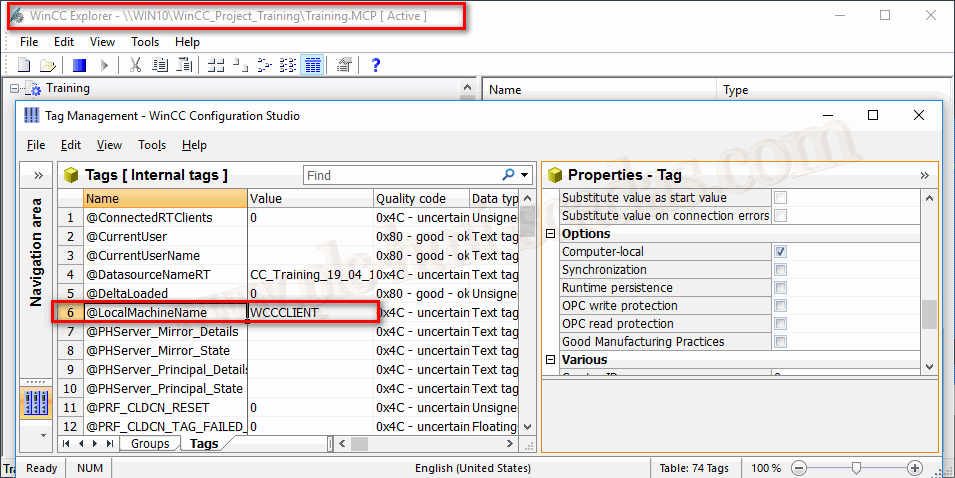
Task: Select the Details view toolbar icon
Action: [x=312, y=65]
